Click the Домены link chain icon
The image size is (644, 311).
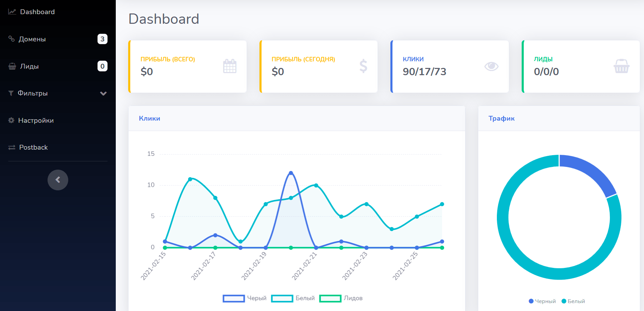coord(11,39)
